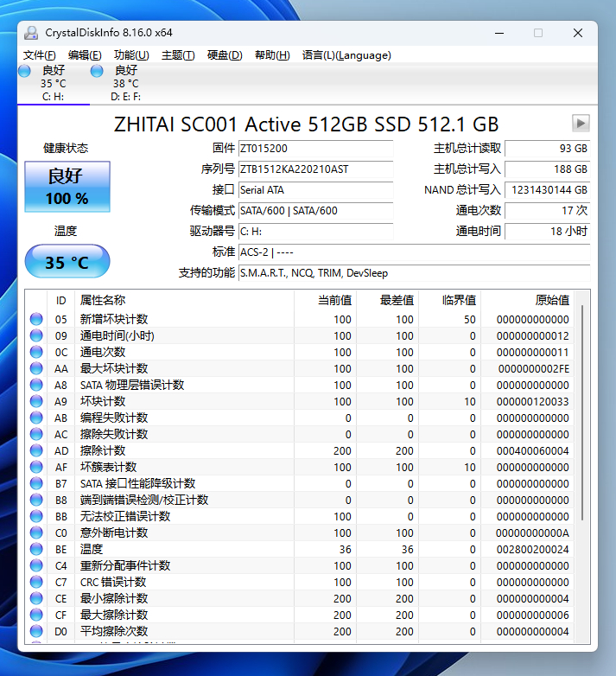Open the 文件(F) menu
The height and width of the screenshot is (676, 616).
[x=39, y=55]
